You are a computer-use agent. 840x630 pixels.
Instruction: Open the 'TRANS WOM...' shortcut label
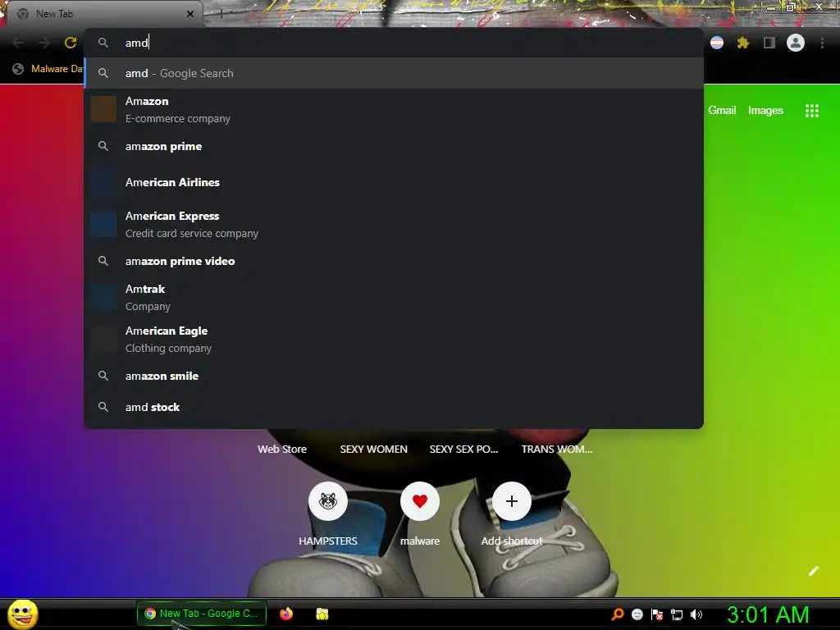click(x=557, y=449)
